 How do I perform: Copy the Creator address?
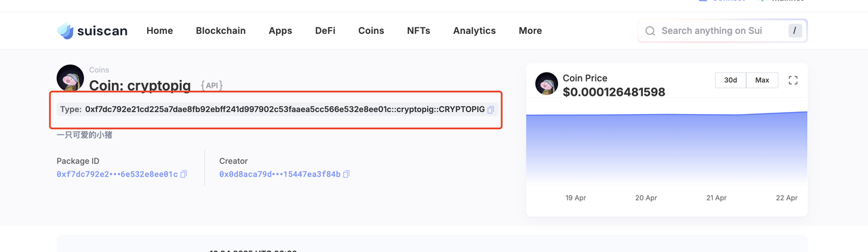(x=347, y=175)
